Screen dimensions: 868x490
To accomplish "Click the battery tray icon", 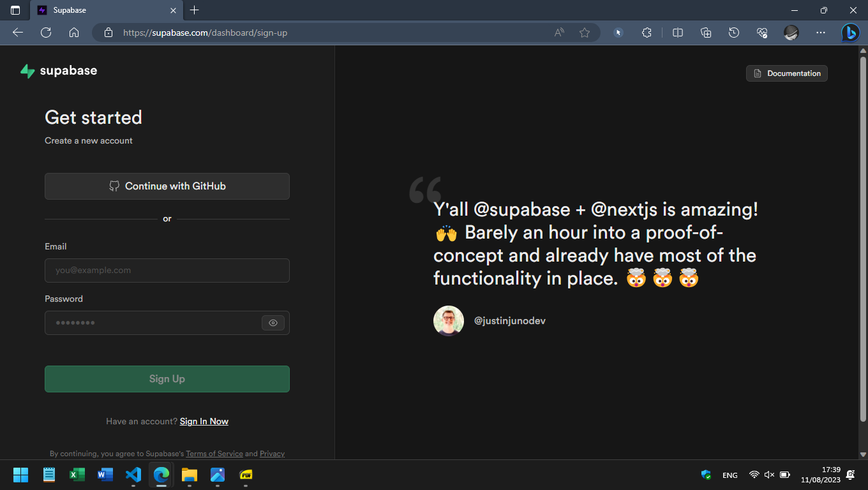I will [785, 475].
